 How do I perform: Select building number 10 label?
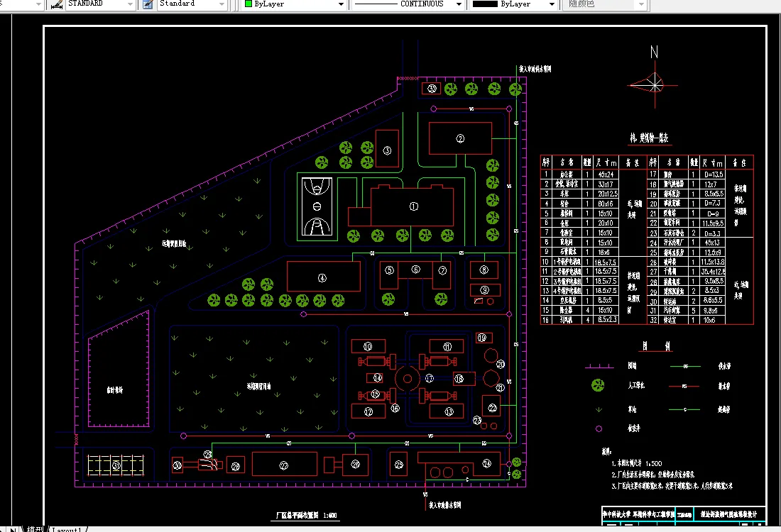coord(368,346)
